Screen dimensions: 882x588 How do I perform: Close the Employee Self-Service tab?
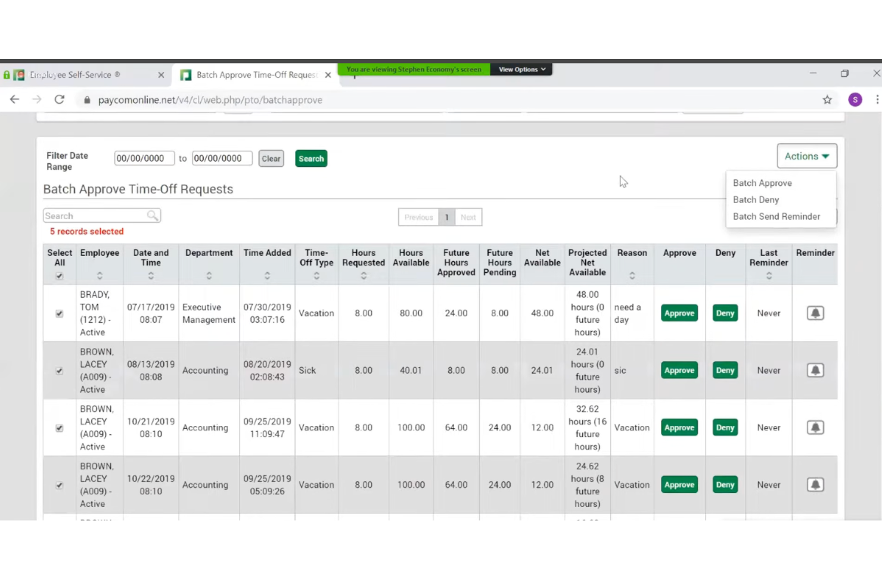161,75
